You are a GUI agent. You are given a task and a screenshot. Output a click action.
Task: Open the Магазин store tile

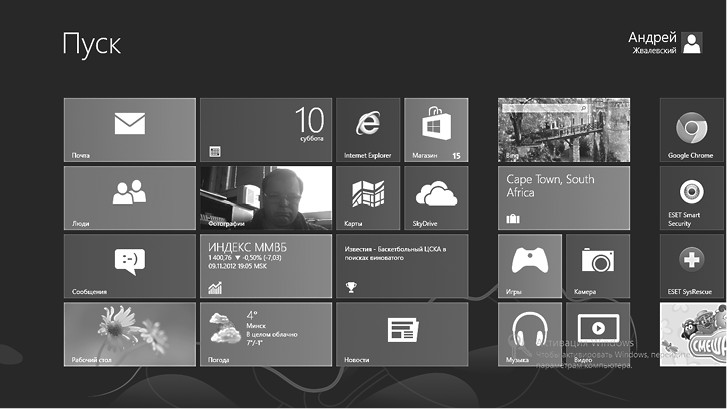[x=436, y=130]
